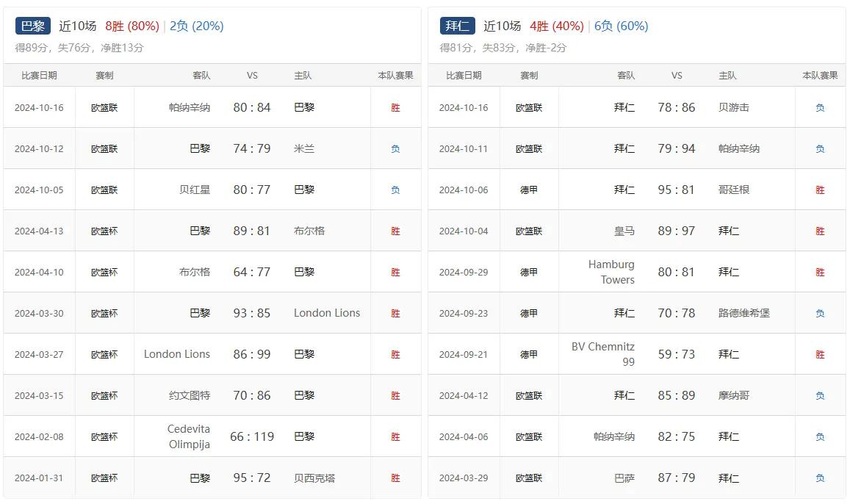Click the 4胜 (40%) stat for 拜仁
850x504 pixels.
point(557,26)
